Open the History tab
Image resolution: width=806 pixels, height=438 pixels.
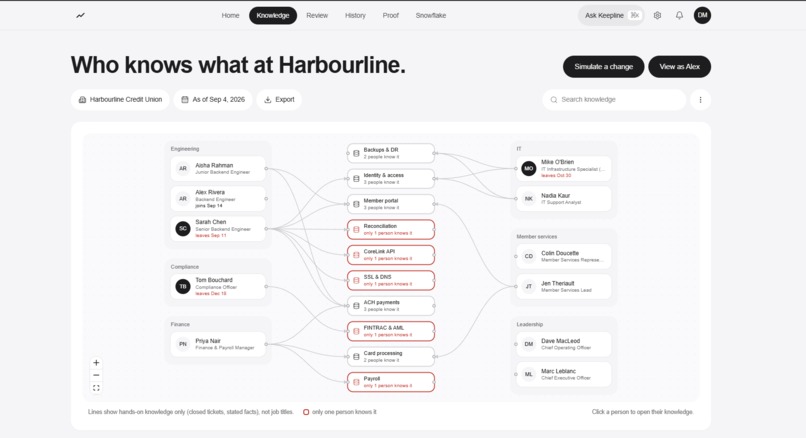[355, 15]
